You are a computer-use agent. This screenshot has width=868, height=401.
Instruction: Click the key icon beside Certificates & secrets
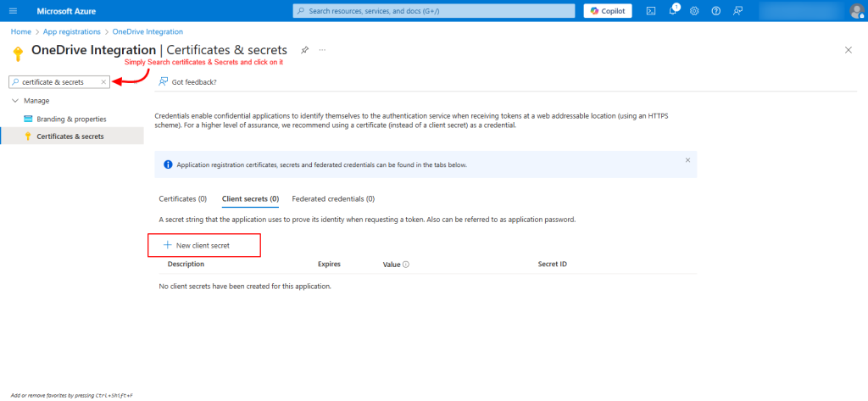[x=28, y=136]
